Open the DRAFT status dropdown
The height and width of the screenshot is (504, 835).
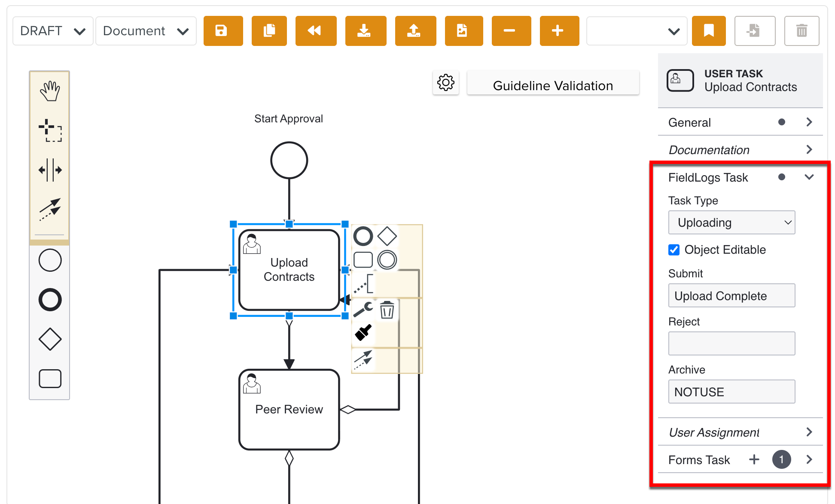[53, 31]
